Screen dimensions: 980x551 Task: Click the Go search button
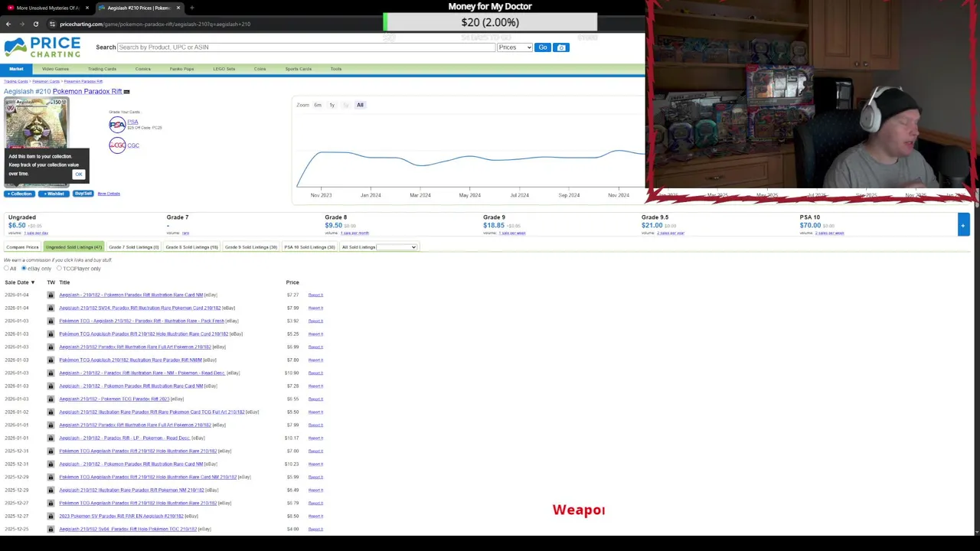(543, 47)
